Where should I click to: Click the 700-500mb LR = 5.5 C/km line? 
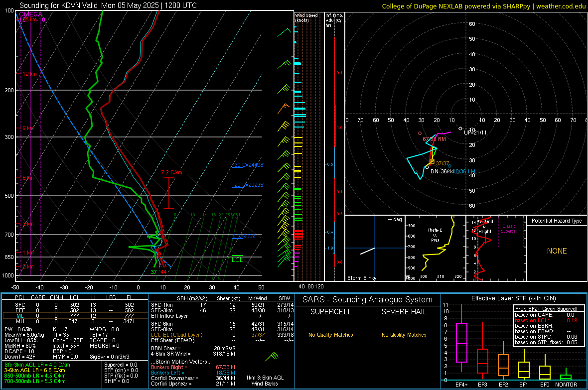tap(34, 381)
